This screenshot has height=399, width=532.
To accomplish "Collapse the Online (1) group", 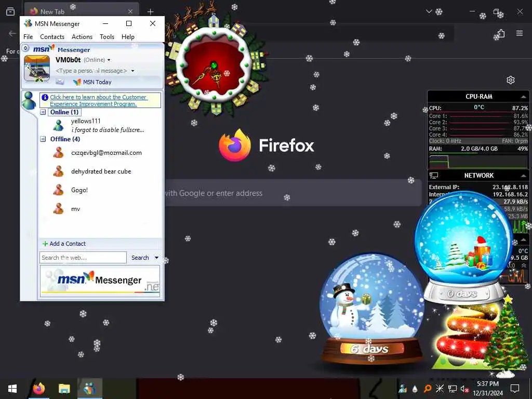I will pyautogui.click(x=43, y=112).
